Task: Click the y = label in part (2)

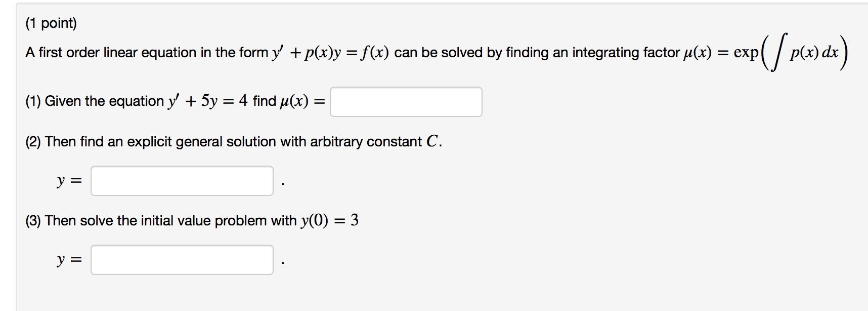Action: pos(69,179)
